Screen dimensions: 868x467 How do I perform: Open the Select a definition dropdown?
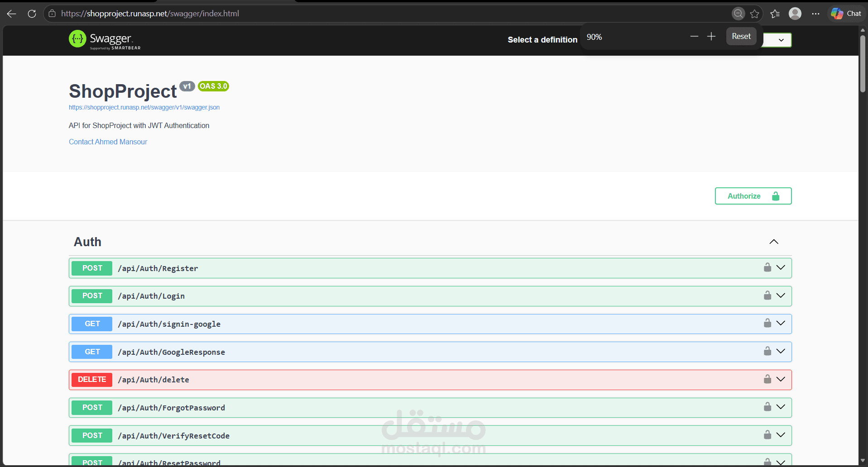click(777, 40)
